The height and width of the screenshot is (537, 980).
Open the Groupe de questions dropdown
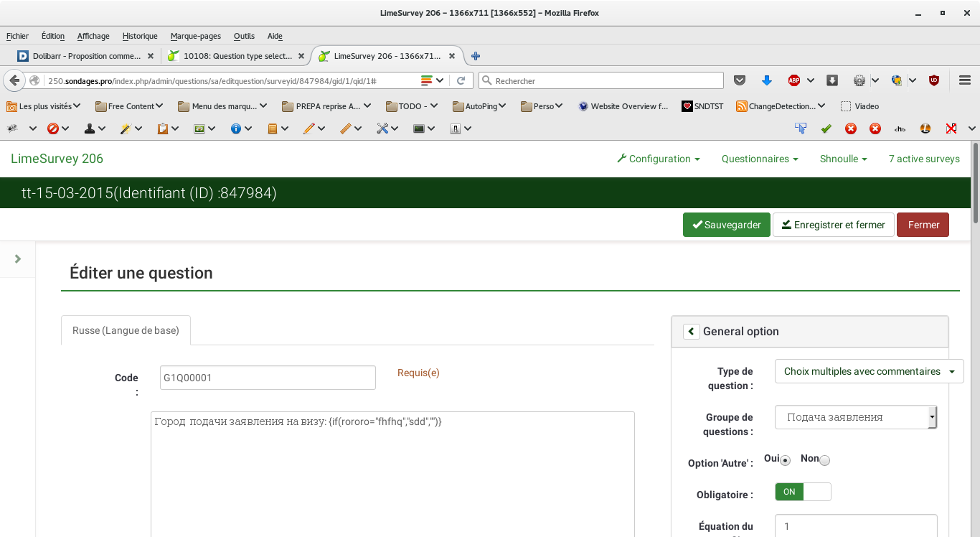tap(856, 417)
